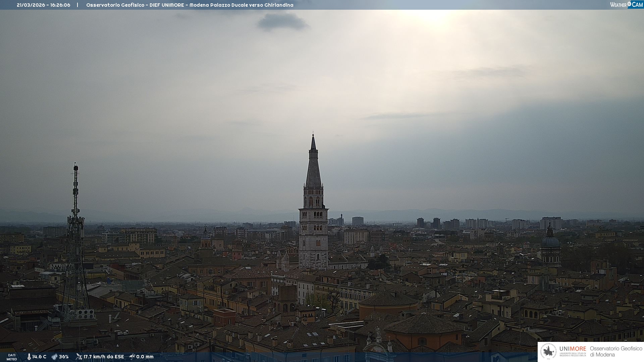
Task: Click the 14.6 C temperature reading
Action: click(x=39, y=357)
